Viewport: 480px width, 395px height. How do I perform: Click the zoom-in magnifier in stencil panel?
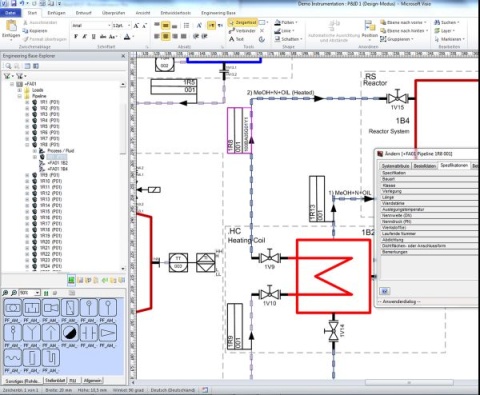click(x=5, y=293)
